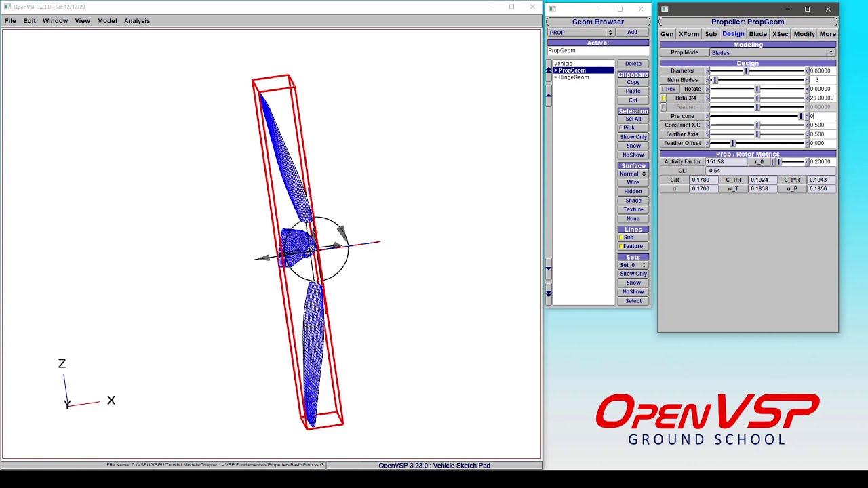Click the Wire surface button

pos(633,182)
